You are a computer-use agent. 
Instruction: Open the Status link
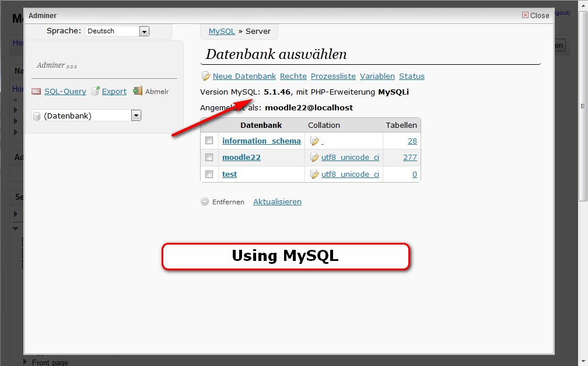tap(412, 76)
